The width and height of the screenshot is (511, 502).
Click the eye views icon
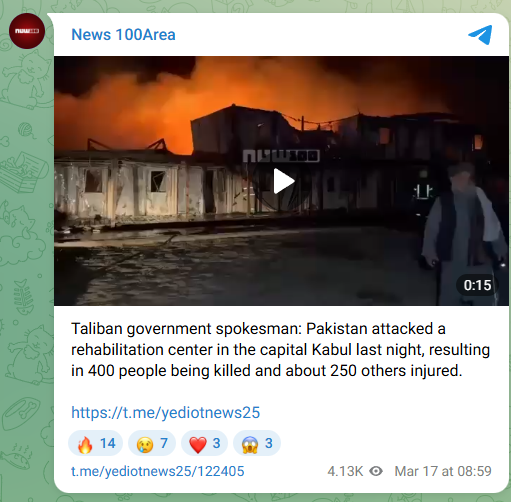(x=376, y=471)
